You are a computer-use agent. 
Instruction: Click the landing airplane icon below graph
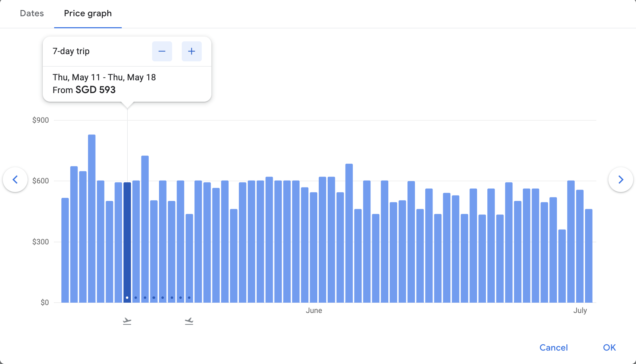click(x=189, y=321)
